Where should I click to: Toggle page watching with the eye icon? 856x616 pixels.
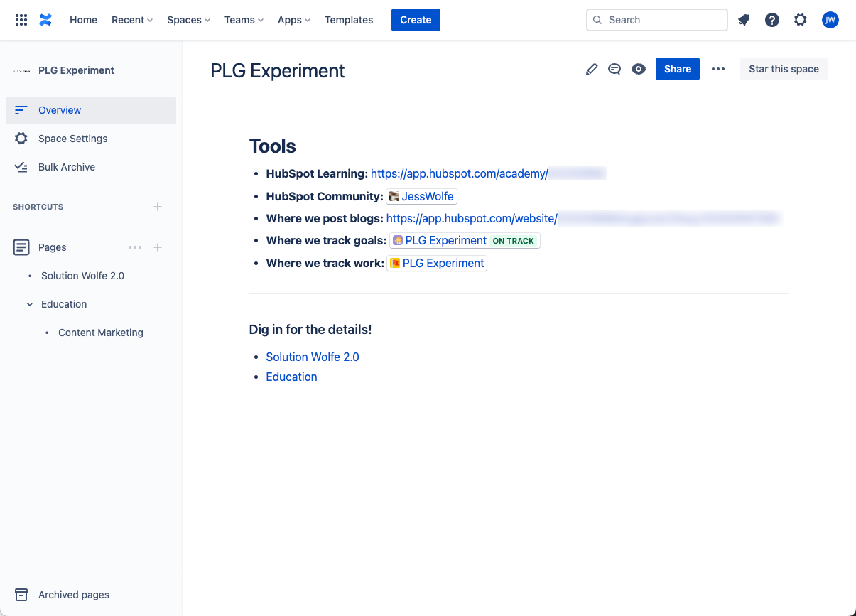[639, 69]
